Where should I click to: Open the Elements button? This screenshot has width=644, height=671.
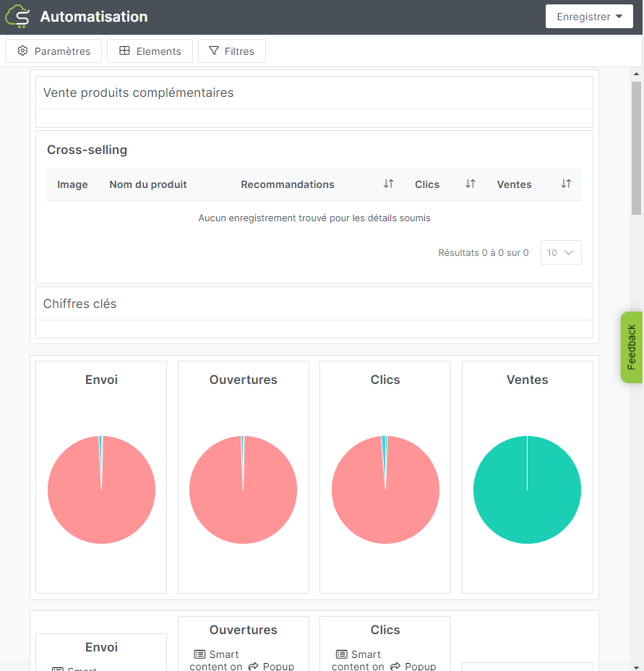150,51
